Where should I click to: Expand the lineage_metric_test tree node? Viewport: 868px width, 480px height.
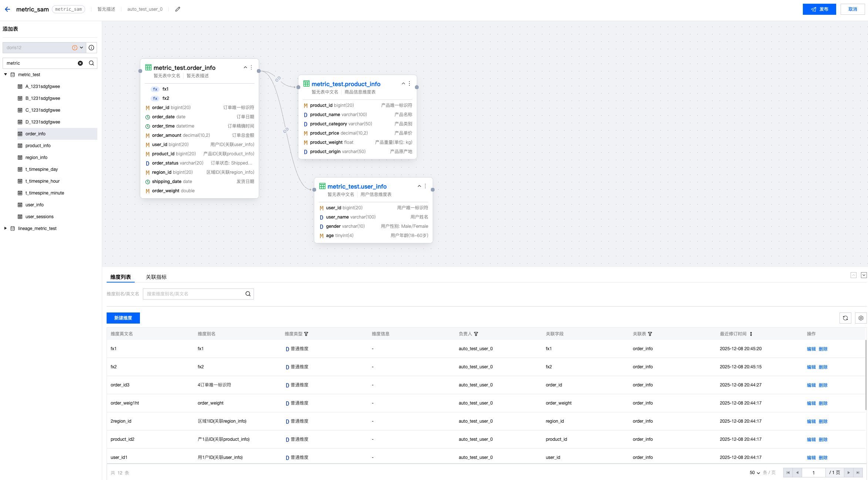6,229
